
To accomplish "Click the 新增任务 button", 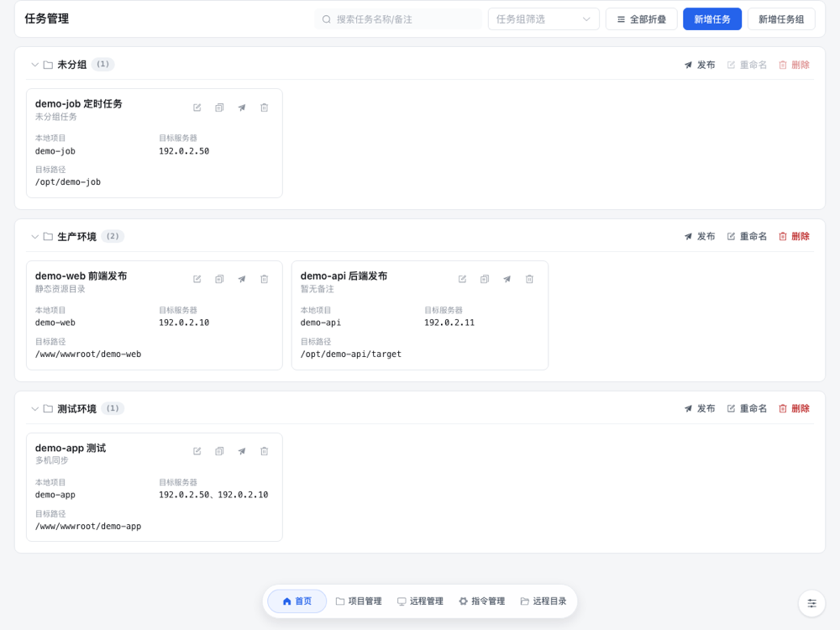I will click(712, 19).
